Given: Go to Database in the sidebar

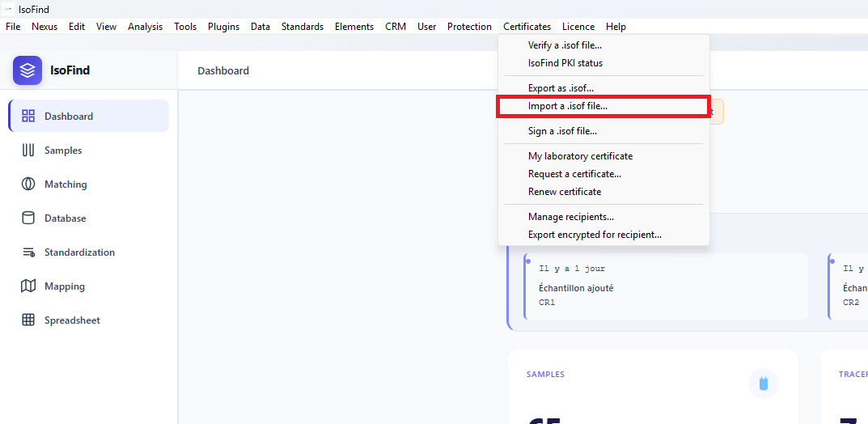Looking at the screenshot, I should [89, 218].
